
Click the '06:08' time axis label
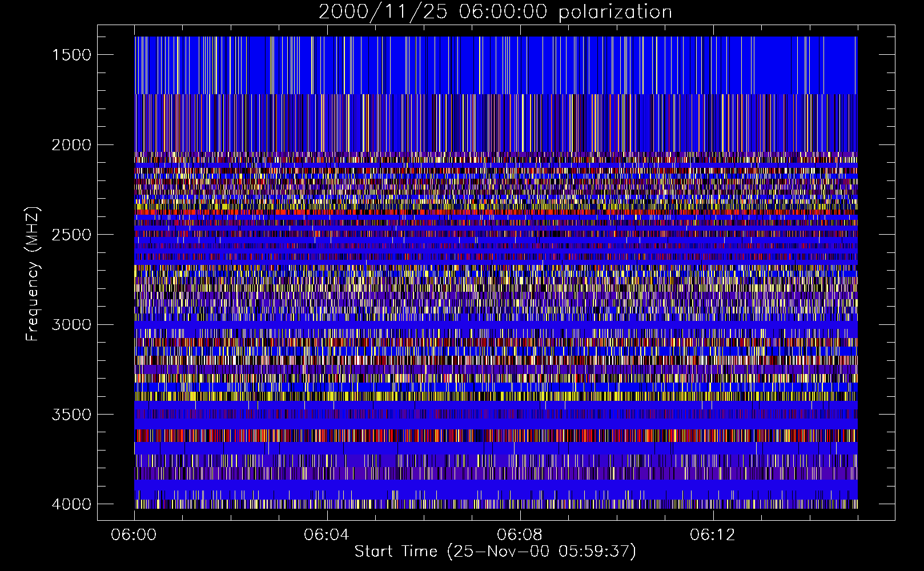tap(520, 535)
